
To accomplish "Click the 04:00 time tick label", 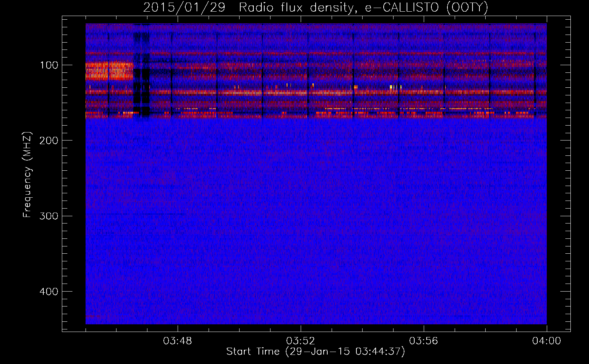I will coord(546,341).
